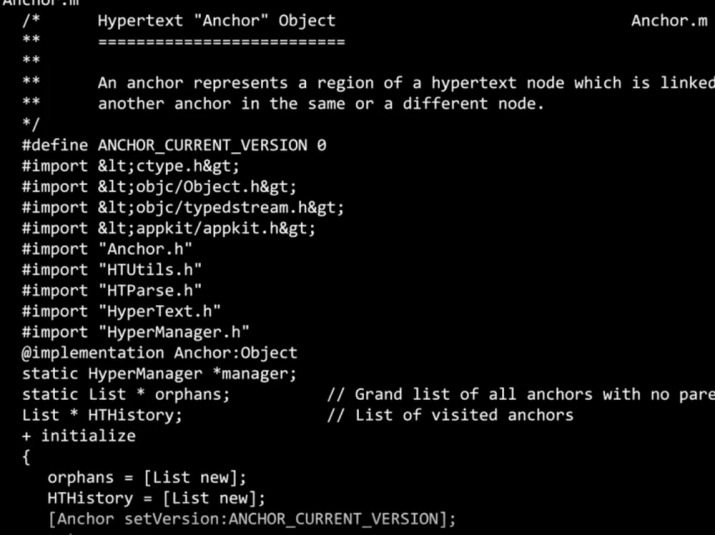Screen dimensions: 715x536
Task: Click the '#define ANCHOR_CURRENT_VERSION 0' line
Action: (x=174, y=145)
